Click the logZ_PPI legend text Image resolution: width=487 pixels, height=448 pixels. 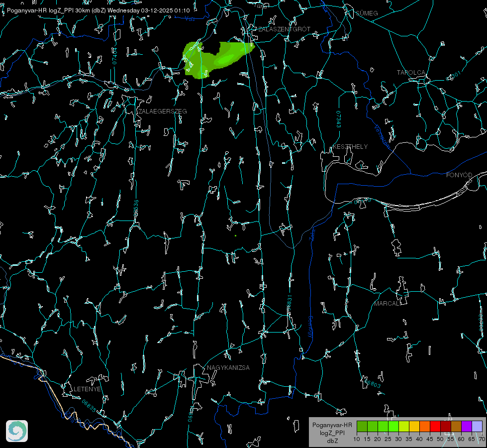(x=332, y=433)
